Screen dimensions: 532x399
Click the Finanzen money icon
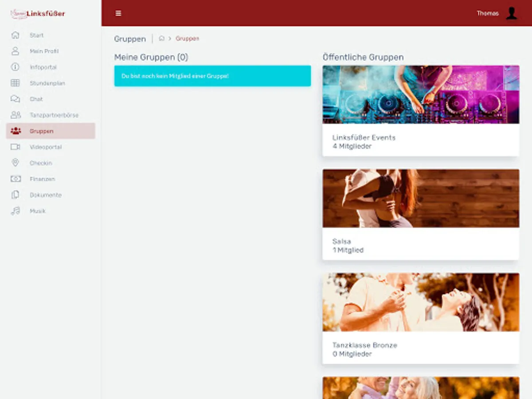point(16,179)
